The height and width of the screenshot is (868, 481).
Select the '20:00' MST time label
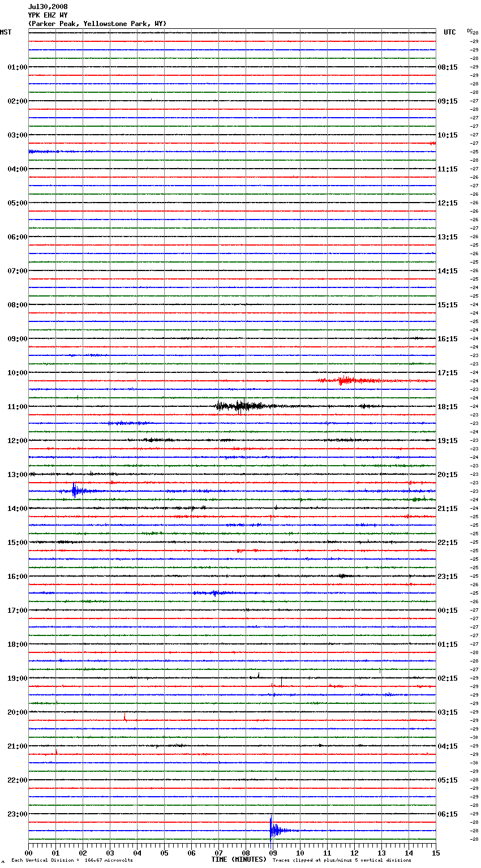[x=18, y=712]
